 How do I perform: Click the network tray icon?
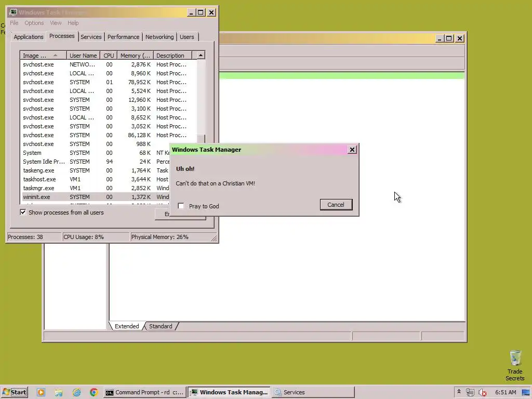pyautogui.click(x=470, y=392)
